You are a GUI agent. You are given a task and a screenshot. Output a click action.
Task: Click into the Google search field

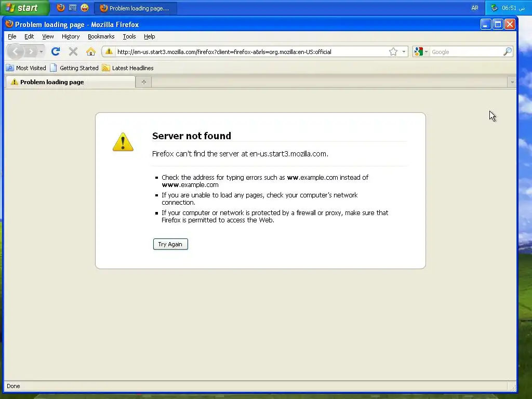(x=467, y=52)
